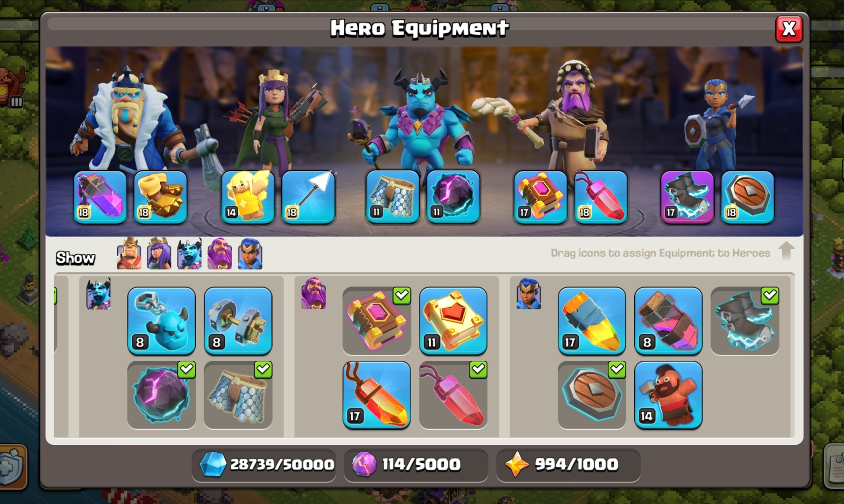Open the Minion Prince's dark orb slot
844x504 pixels.
[453, 197]
